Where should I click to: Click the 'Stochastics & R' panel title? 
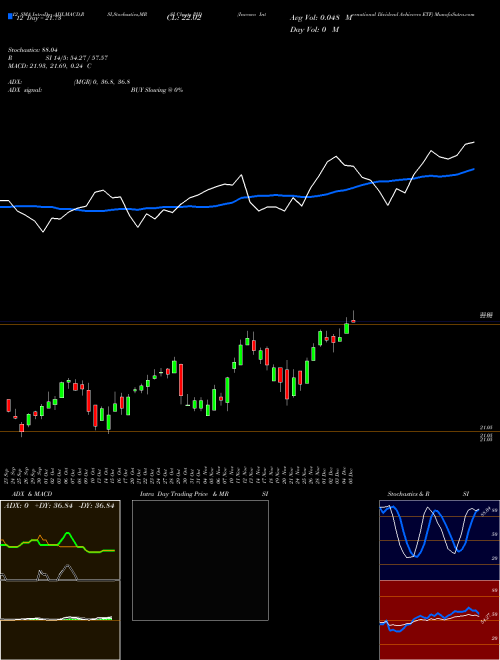click(408, 494)
